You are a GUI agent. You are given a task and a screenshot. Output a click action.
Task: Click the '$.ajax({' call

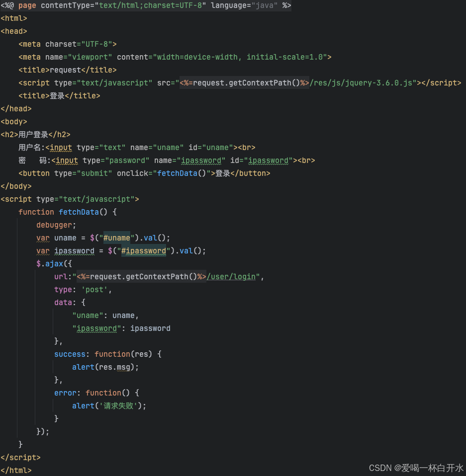point(54,263)
